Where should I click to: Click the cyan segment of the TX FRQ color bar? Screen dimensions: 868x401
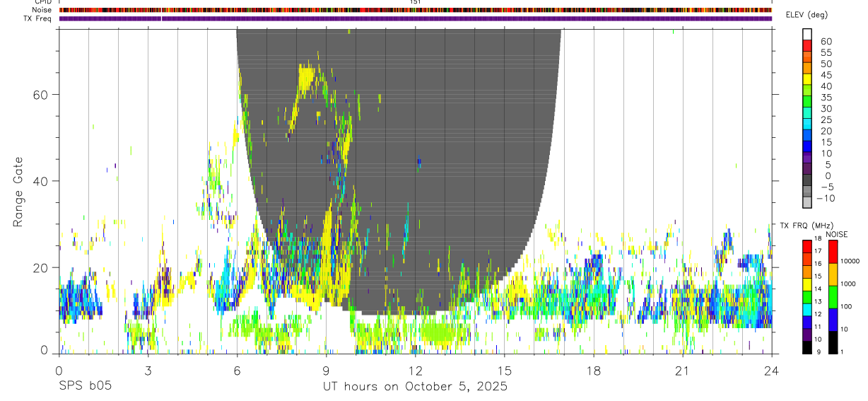[807, 310]
